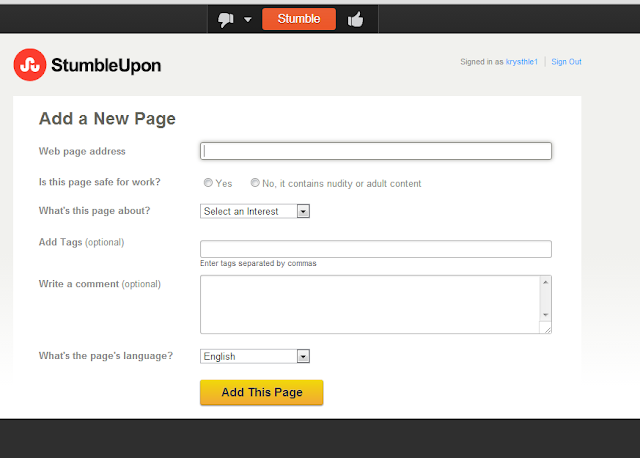The width and height of the screenshot is (640, 458).
Task: Click the comment box resize handle
Action: tap(546, 328)
